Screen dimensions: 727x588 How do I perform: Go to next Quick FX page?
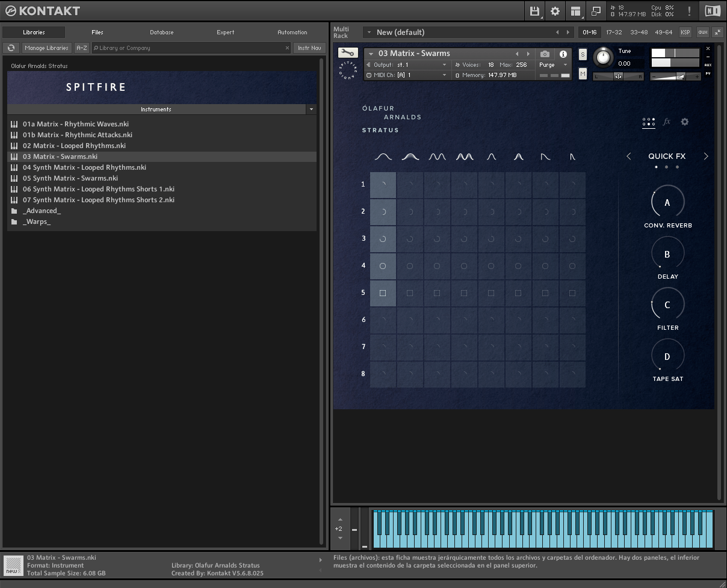(706, 156)
